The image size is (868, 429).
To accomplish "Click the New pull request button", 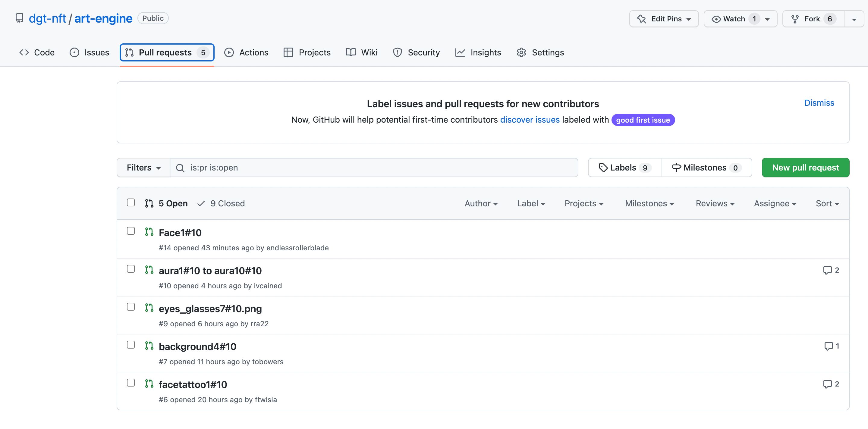I will tap(805, 168).
